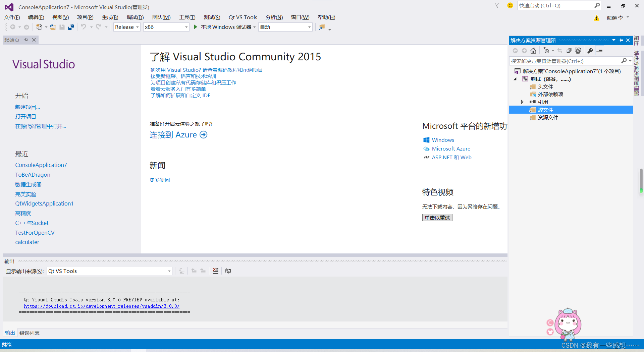Image resolution: width=644 pixels, height=352 pixels.
Task: Click the Find in Files toolbar icon
Action: (x=322, y=27)
